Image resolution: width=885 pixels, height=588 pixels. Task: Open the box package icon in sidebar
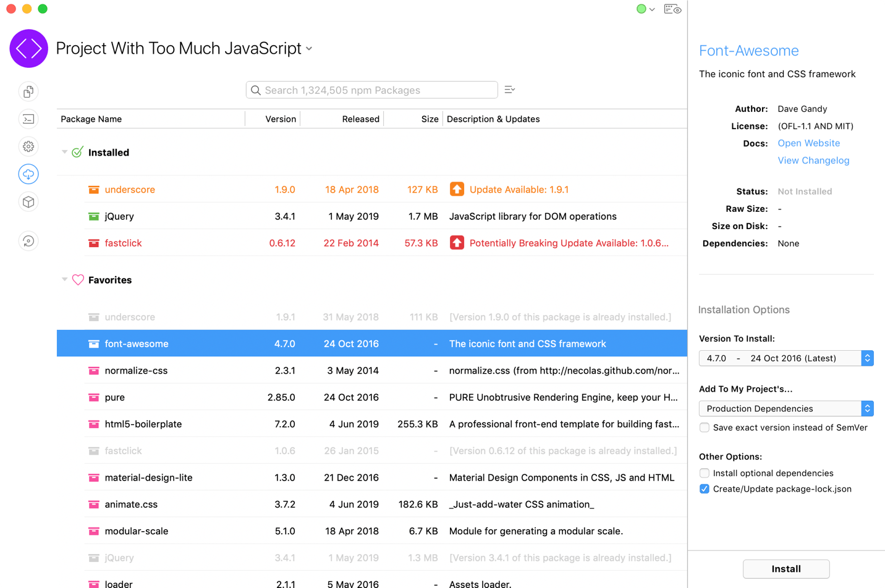28,202
